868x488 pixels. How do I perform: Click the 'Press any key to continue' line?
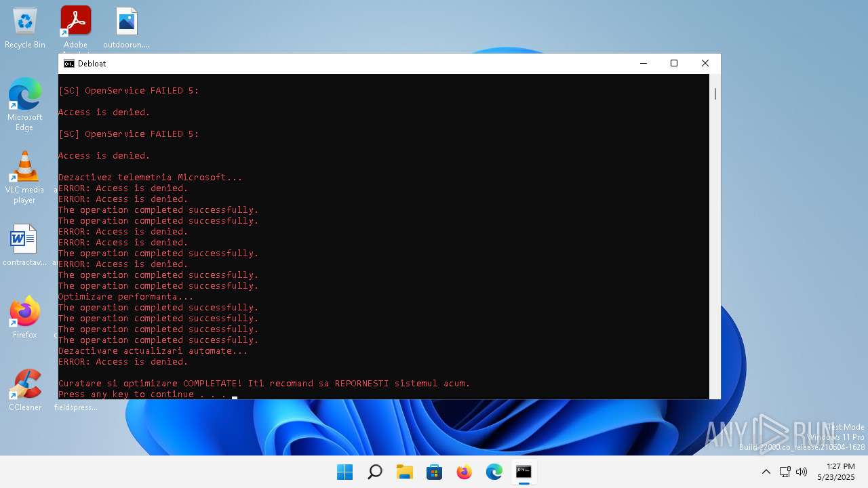click(142, 394)
